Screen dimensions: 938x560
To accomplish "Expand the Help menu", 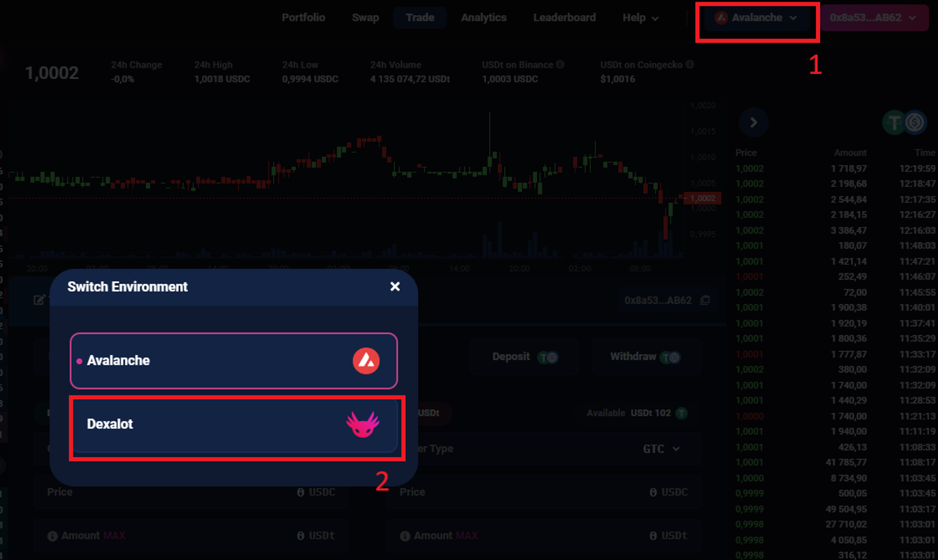I will point(640,18).
